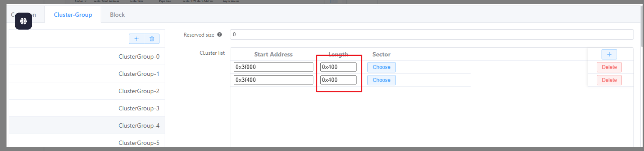
Task: Add a cluster row with plus button
Action: (x=609, y=54)
